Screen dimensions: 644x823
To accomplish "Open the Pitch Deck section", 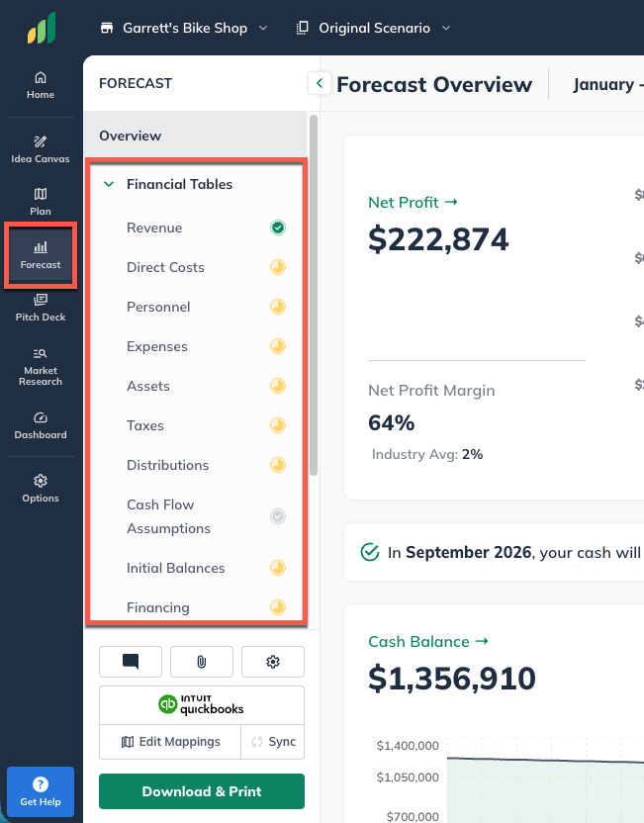I will [x=41, y=308].
